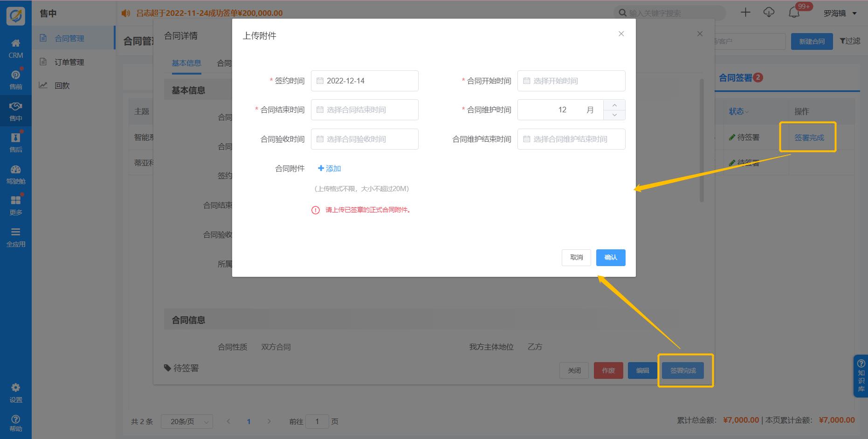Screen dimensions: 868x439
Task: Click the 确认 button in upload dialog
Action: [x=610, y=258]
